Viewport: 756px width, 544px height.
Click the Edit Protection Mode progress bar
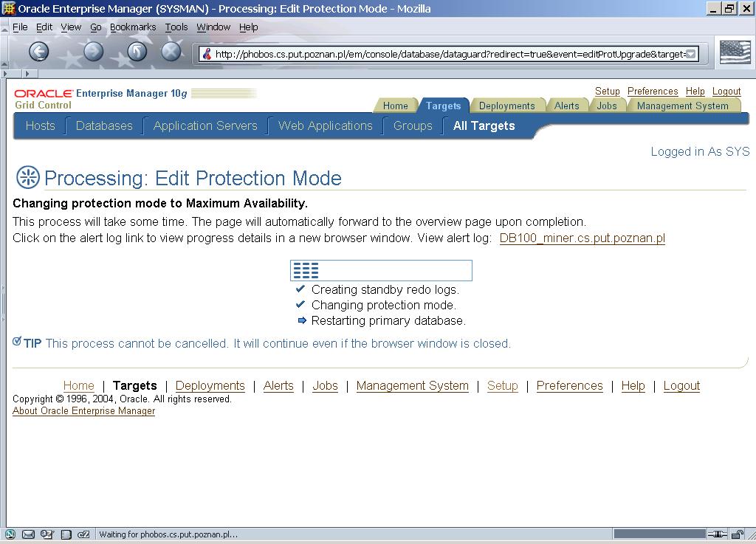pyautogui.click(x=381, y=270)
